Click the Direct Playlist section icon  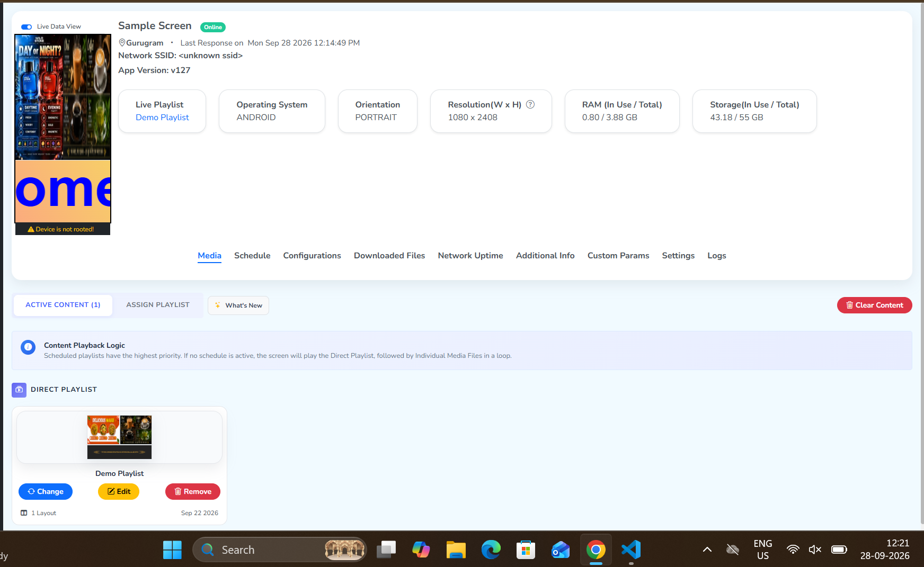click(19, 390)
